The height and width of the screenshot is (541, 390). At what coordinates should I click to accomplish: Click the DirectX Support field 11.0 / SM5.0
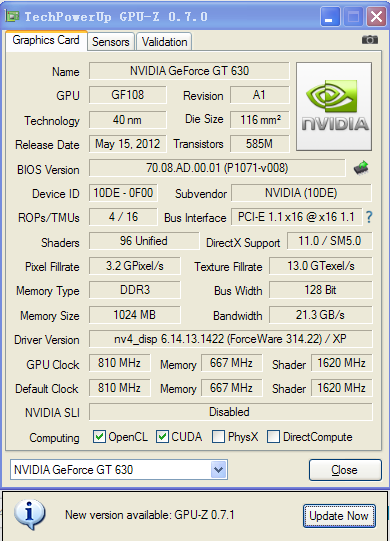coord(330,241)
